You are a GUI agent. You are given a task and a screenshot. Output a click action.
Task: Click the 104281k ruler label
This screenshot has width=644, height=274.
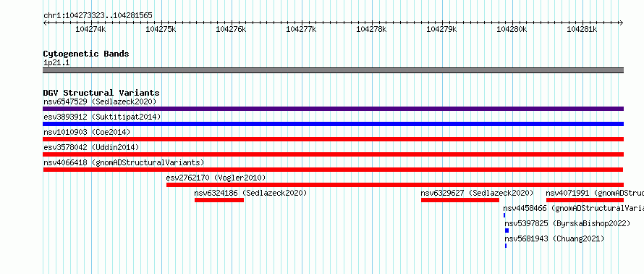pos(582,29)
